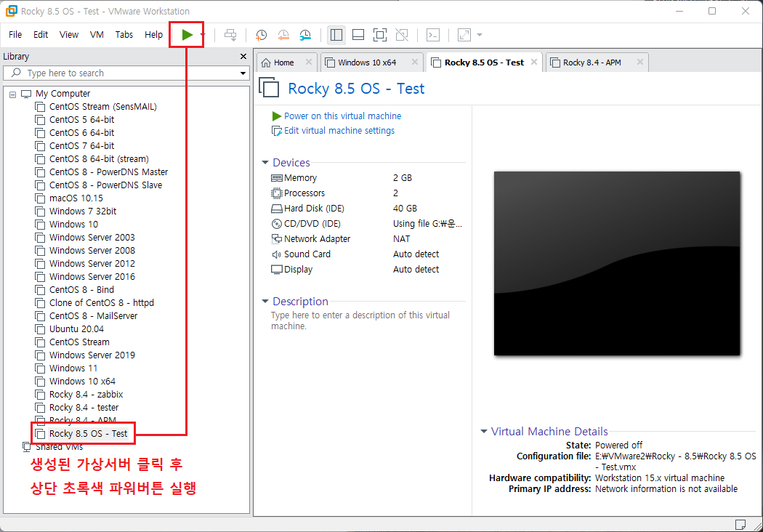Screen dimensions: 763x532
Task: Collapse the Devices section
Action: (x=265, y=163)
